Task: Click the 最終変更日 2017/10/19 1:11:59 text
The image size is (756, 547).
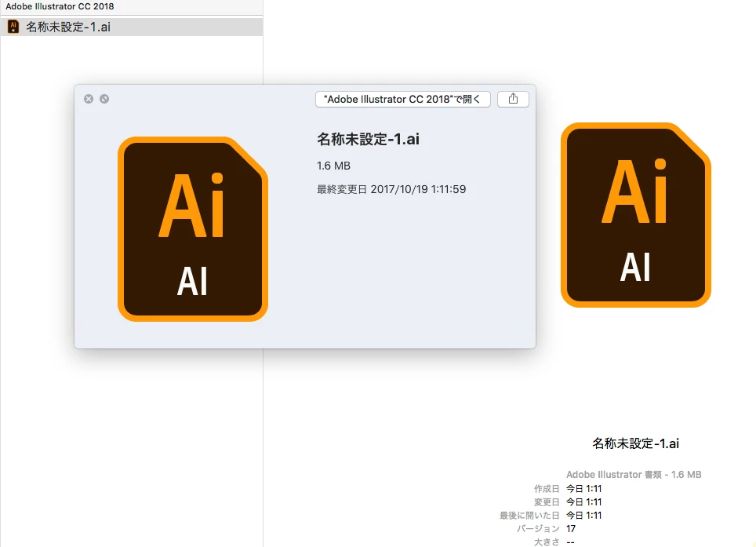Action: pos(391,189)
